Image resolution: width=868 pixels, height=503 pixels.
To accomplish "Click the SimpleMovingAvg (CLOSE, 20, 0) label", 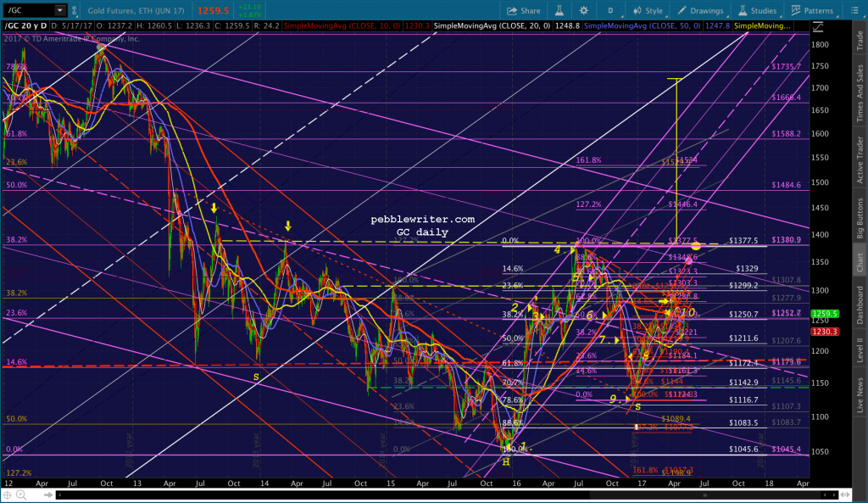I will click(492, 26).
